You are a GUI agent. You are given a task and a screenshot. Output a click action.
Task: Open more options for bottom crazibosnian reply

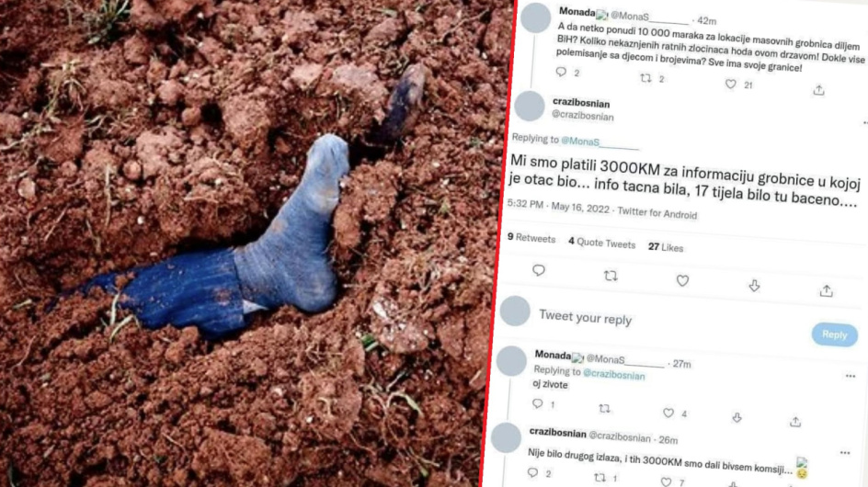(845, 453)
